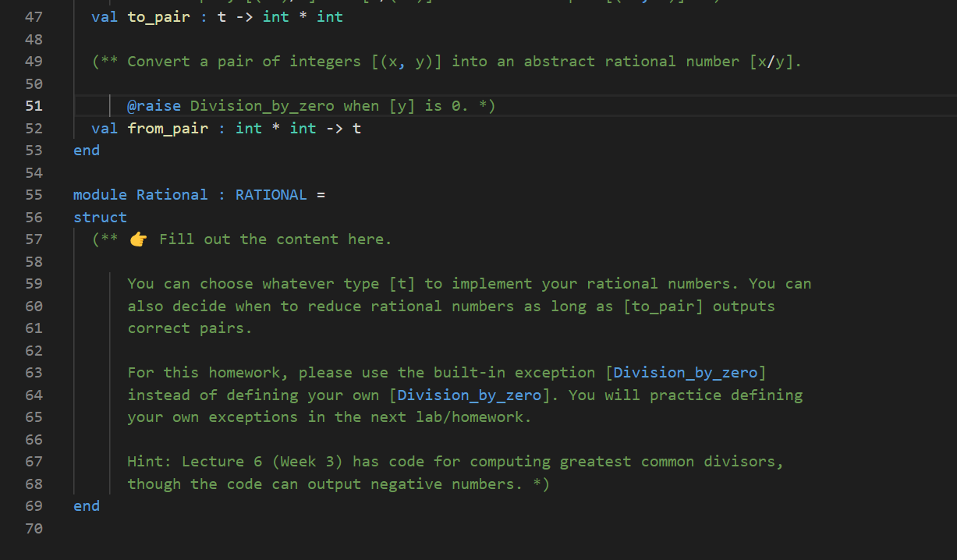Click [x/y] at the end of line 49
This screenshot has width=957, height=560.
tap(771, 61)
